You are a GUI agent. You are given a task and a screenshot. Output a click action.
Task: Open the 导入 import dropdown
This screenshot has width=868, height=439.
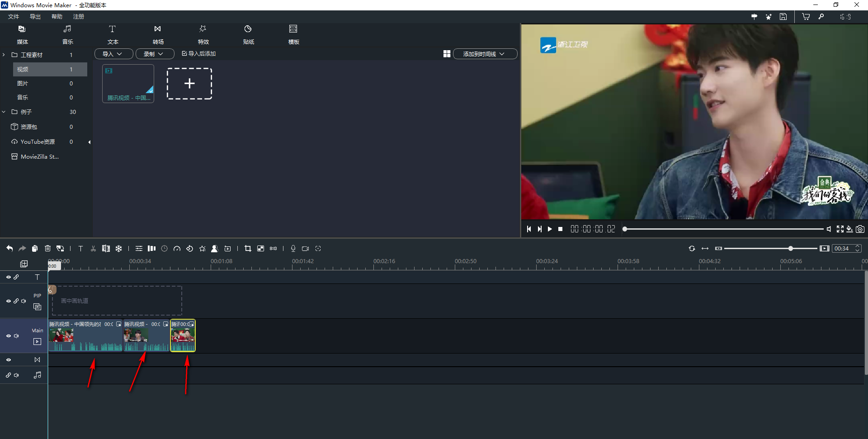click(113, 54)
